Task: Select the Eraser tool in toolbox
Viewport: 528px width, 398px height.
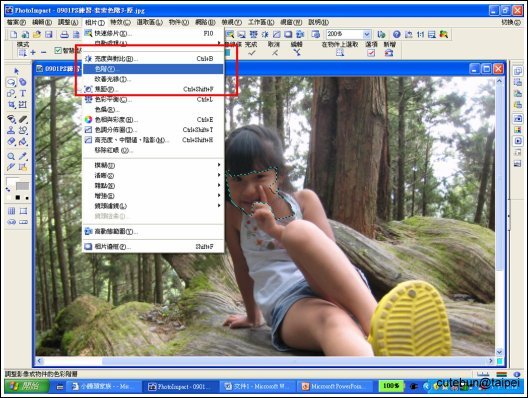Action: (11, 141)
